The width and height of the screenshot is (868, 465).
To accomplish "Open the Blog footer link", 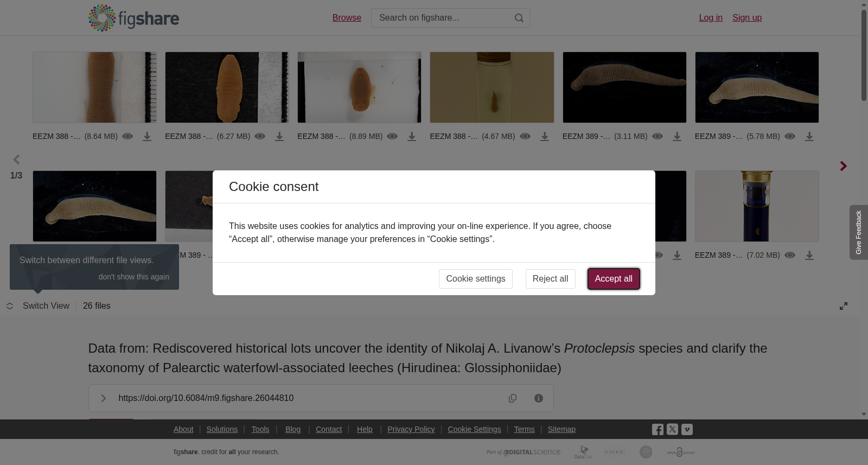I will click(x=293, y=429).
